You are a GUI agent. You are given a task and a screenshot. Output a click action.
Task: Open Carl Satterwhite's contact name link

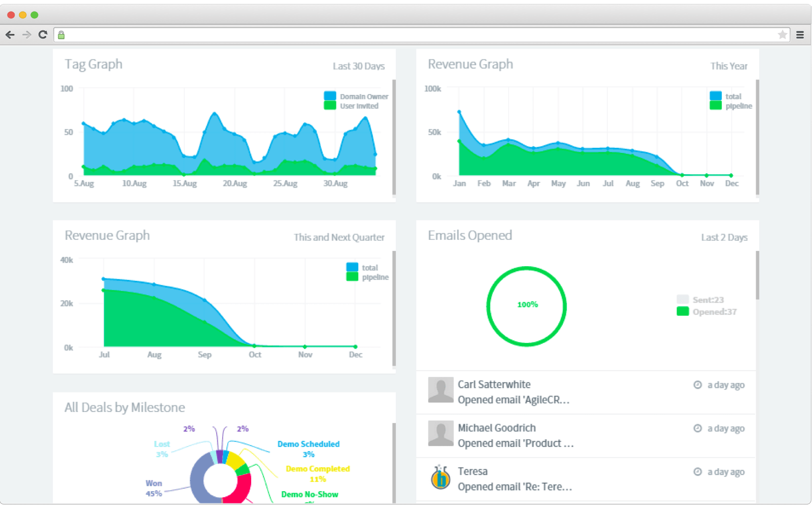(x=494, y=385)
